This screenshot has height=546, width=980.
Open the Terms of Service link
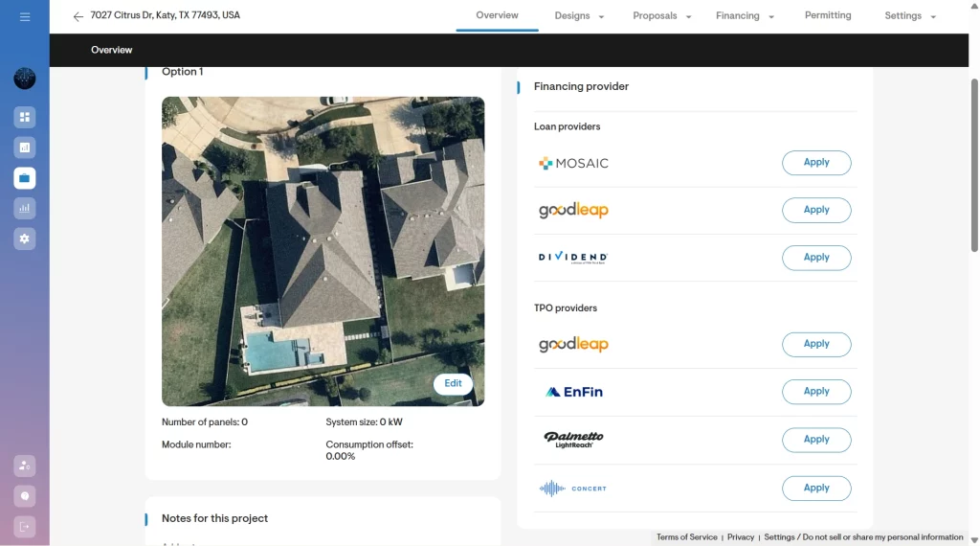coord(686,537)
